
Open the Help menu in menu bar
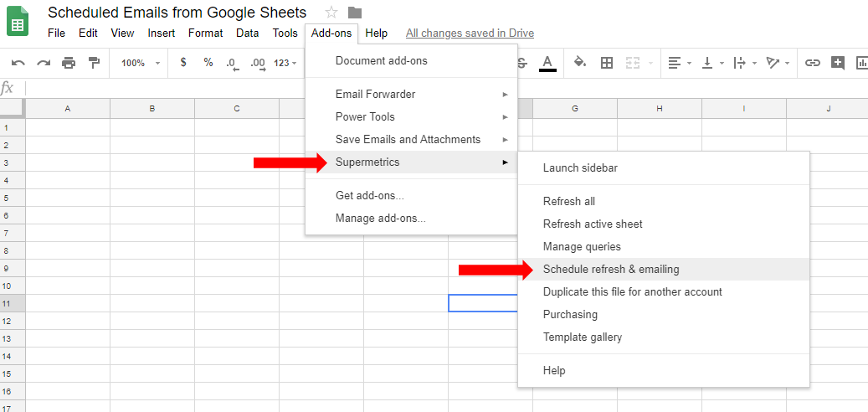(377, 33)
